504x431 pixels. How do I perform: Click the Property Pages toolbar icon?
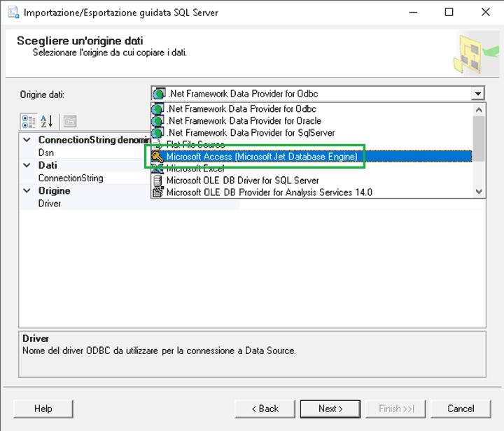(x=70, y=122)
